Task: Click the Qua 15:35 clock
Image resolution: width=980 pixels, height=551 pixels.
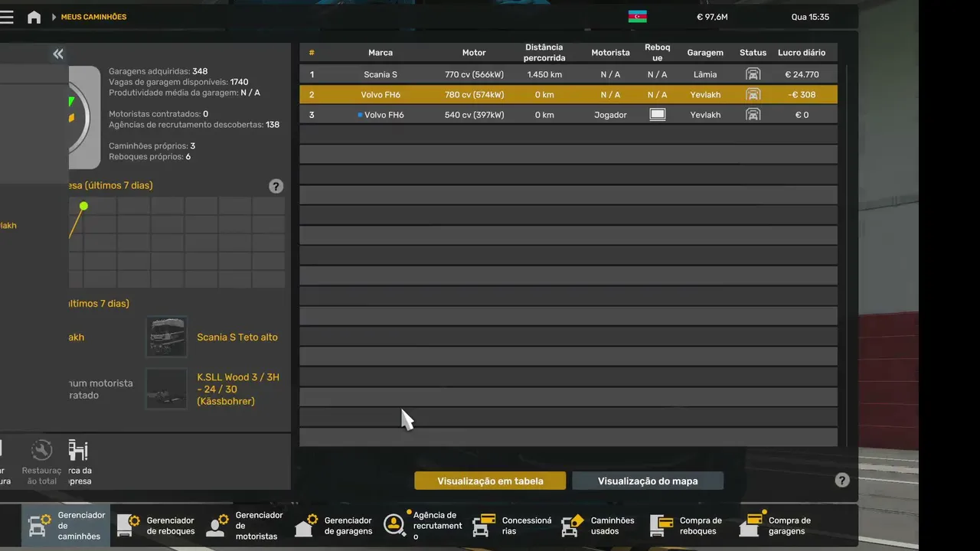Action: [810, 17]
